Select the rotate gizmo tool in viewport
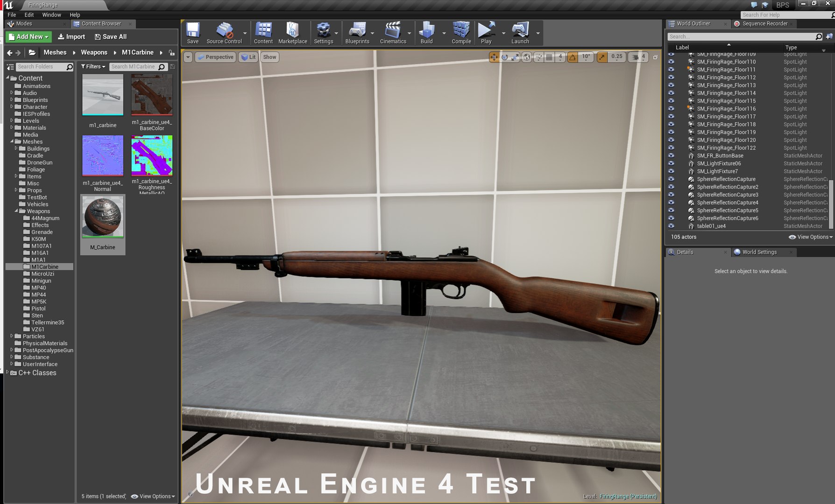The image size is (835, 504). [504, 57]
